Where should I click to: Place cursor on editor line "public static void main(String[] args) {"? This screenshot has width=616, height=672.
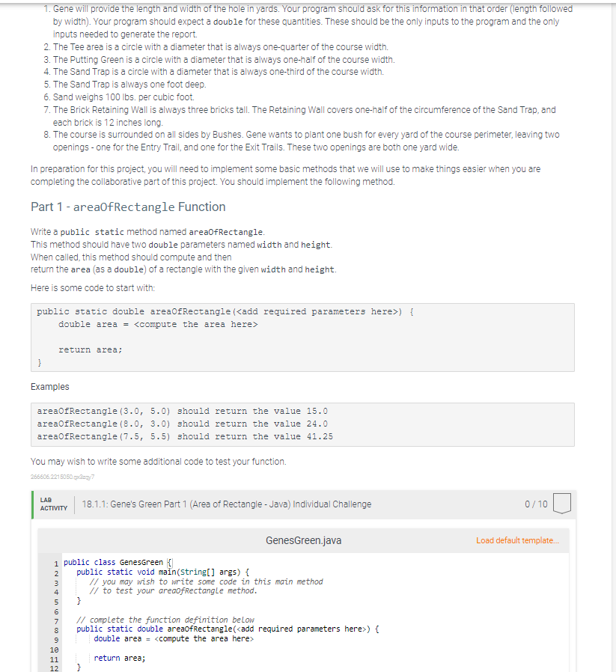point(163,572)
